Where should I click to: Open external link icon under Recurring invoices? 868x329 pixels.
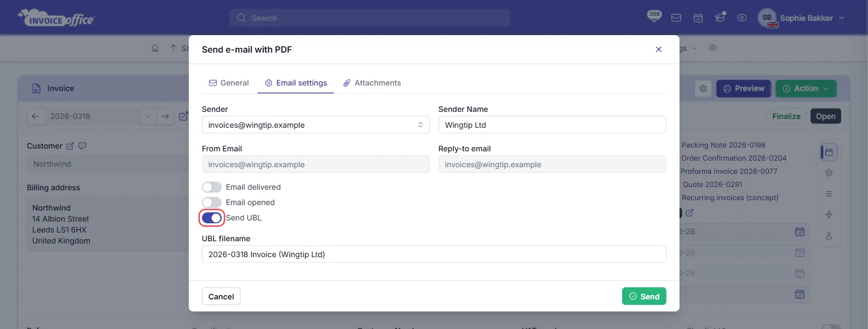[x=689, y=212]
